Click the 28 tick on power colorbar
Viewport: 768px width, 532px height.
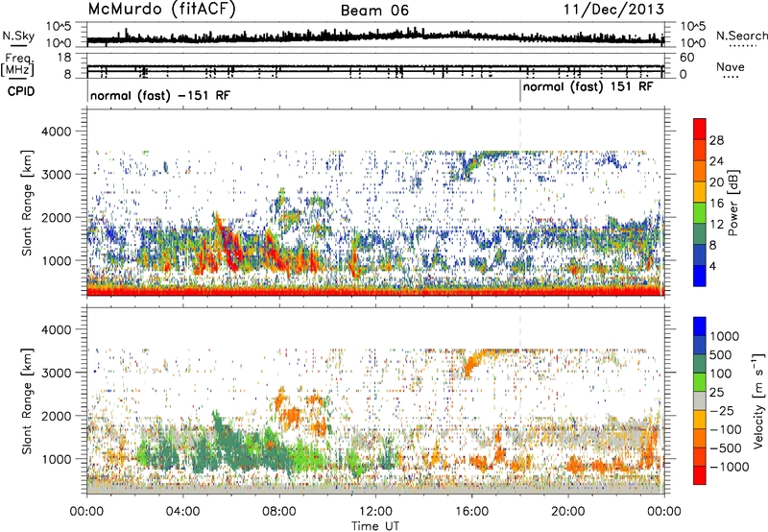coord(716,140)
